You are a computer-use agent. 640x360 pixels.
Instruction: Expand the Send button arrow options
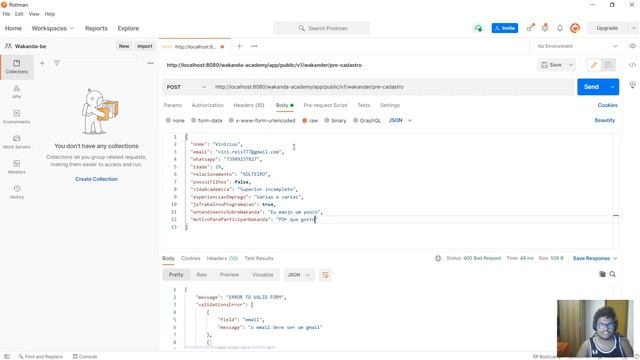612,87
